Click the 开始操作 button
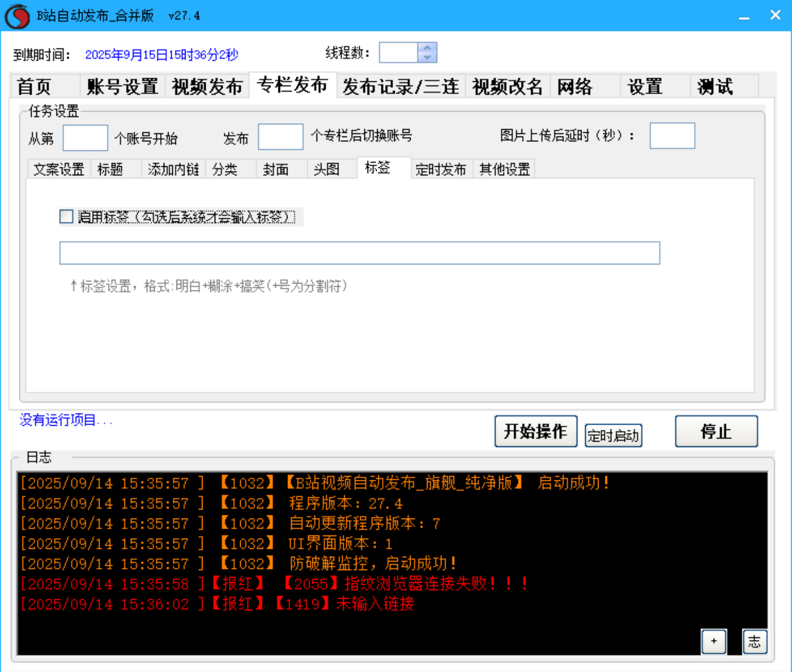This screenshot has width=792, height=672. coord(536,431)
